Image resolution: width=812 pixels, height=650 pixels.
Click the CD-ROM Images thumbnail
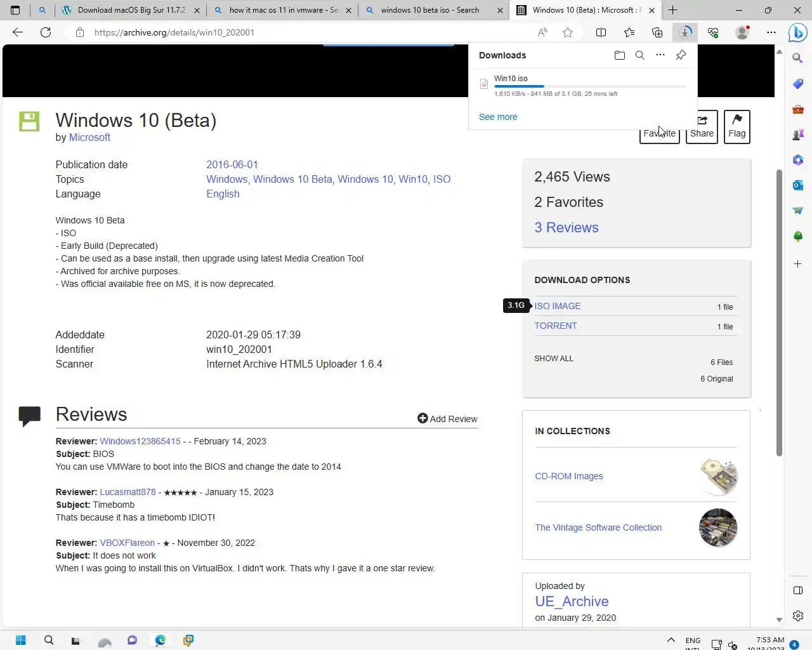pyautogui.click(x=718, y=476)
